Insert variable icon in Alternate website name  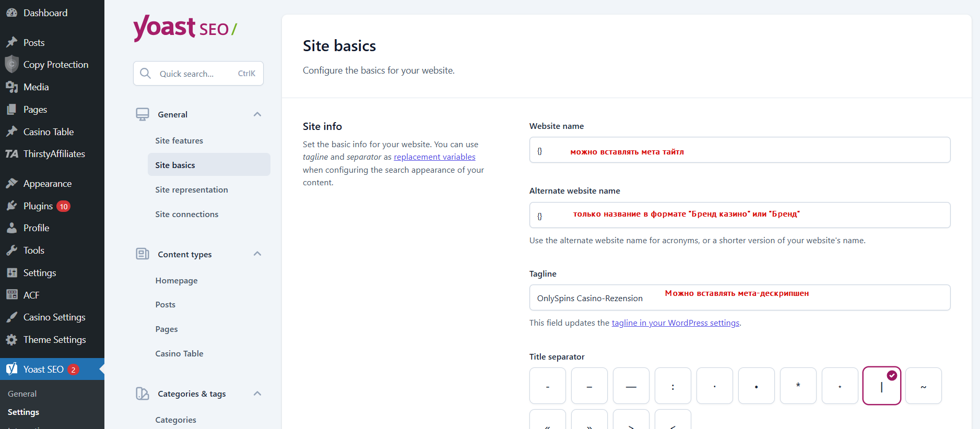(x=540, y=216)
